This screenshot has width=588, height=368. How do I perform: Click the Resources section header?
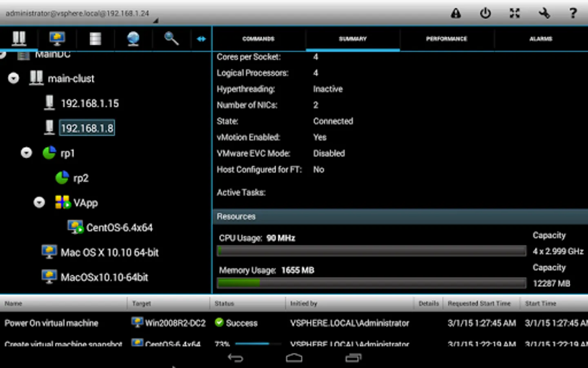click(x=400, y=216)
